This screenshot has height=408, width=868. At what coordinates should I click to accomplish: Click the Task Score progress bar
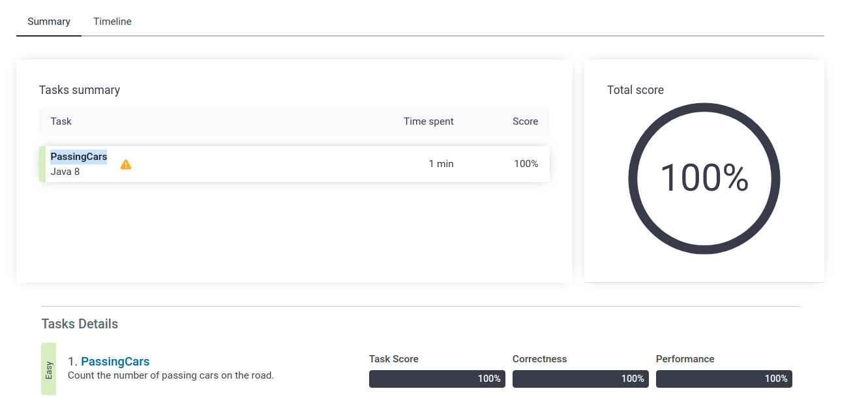(437, 379)
